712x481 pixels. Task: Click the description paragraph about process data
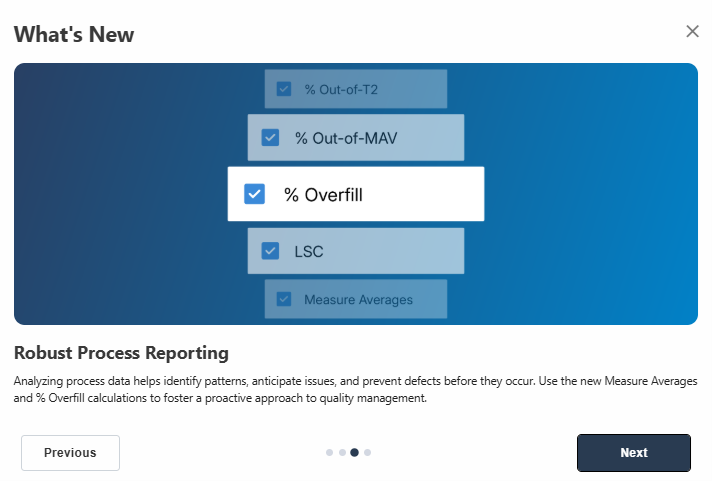[x=355, y=390]
